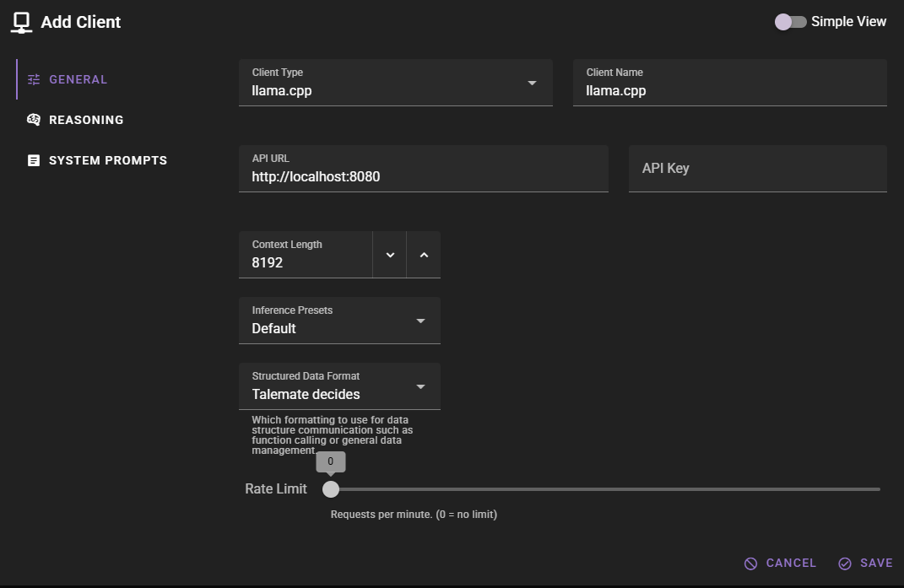Viewport: 904px width, 588px height.
Task: Click the API Key input field
Action: tap(757, 169)
